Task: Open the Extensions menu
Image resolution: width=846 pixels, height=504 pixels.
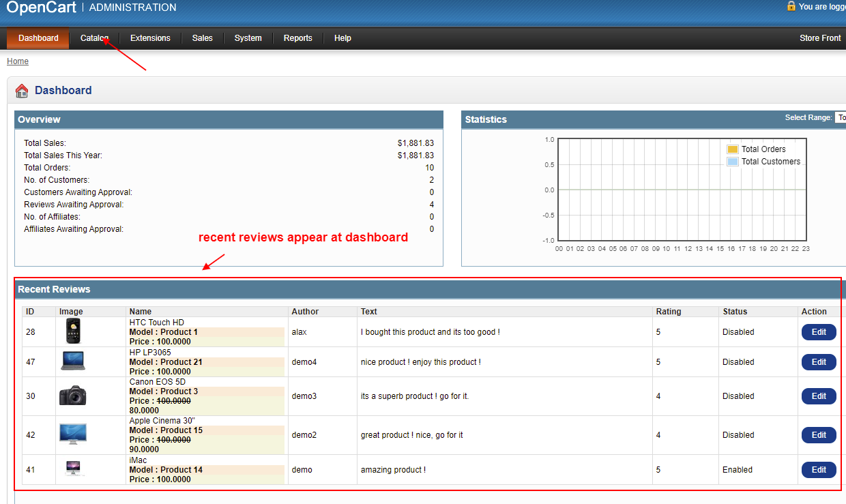Action: coord(150,38)
